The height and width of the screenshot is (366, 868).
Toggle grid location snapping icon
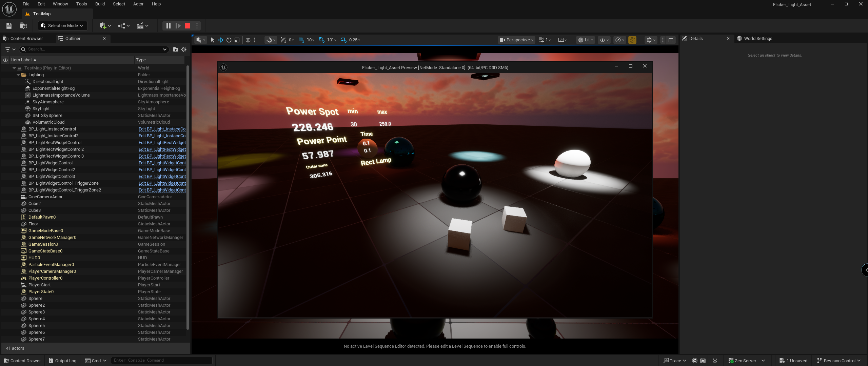pyautogui.click(x=301, y=40)
